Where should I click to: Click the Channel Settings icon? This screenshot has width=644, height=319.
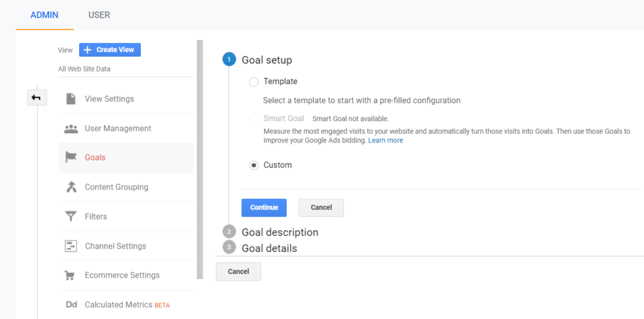(x=71, y=246)
